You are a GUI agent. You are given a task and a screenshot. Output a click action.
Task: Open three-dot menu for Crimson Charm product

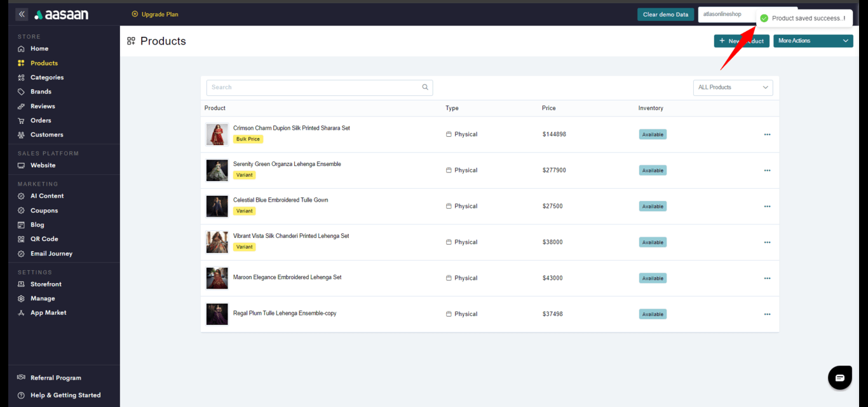(767, 135)
